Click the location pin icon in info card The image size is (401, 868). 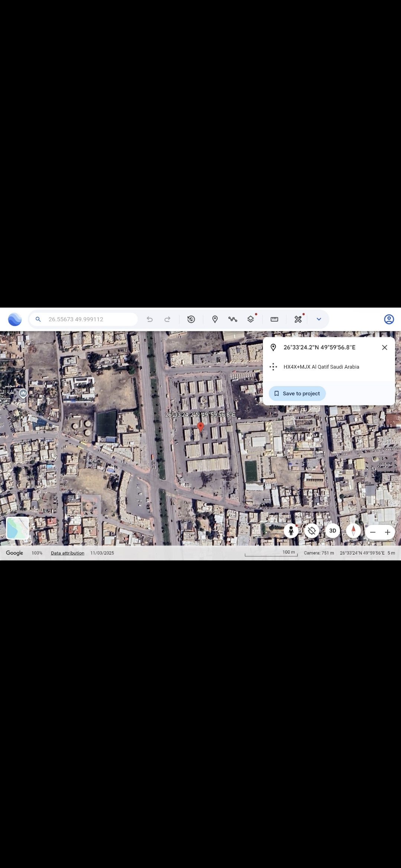tap(273, 348)
